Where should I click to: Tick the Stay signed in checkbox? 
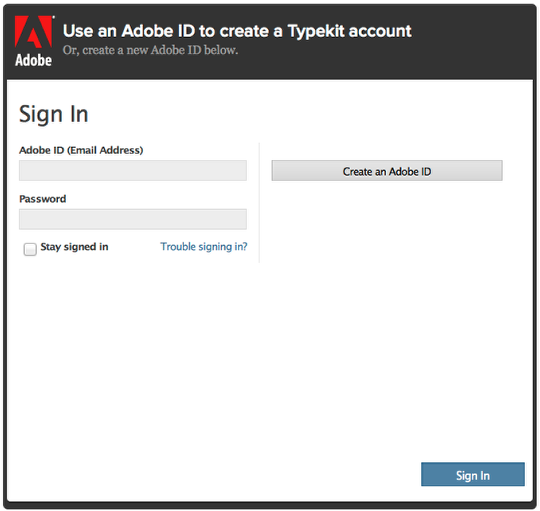pos(30,249)
